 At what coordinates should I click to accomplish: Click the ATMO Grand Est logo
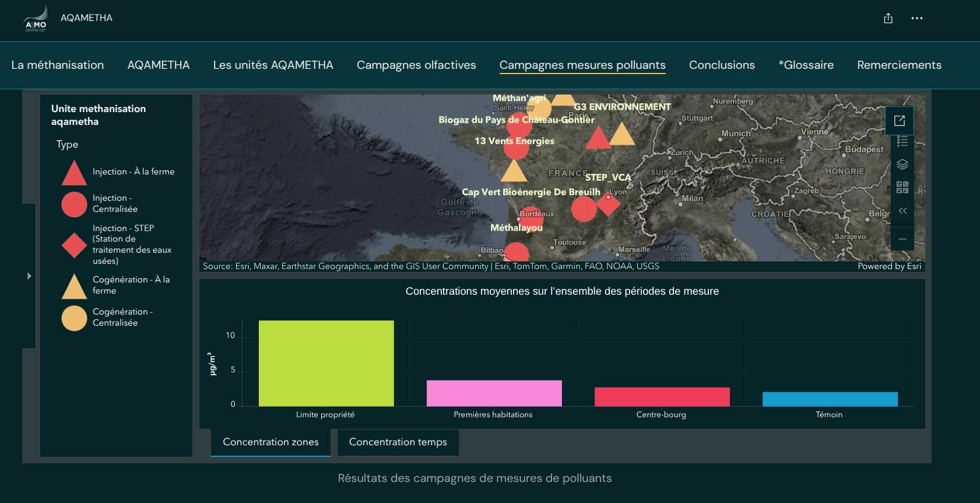coord(36,19)
